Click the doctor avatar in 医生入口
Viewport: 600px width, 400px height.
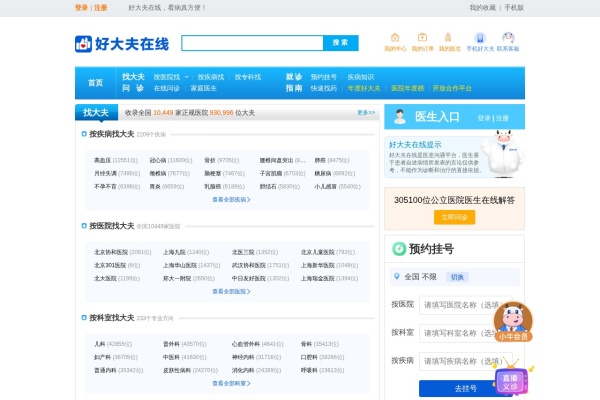400,116
